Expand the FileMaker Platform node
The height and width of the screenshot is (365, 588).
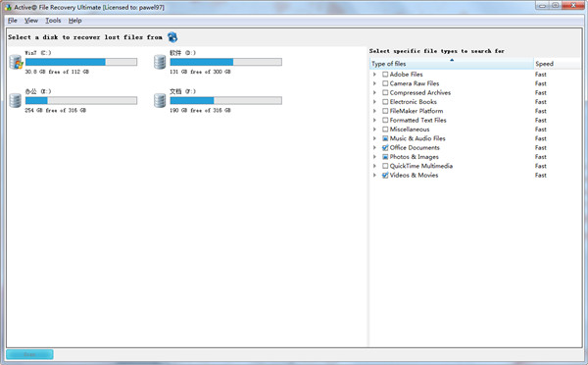pyautogui.click(x=374, y=111)
